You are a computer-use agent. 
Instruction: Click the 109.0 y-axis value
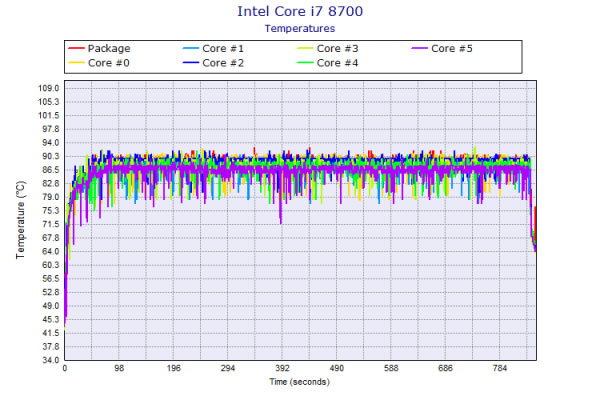tap(49, 88)
